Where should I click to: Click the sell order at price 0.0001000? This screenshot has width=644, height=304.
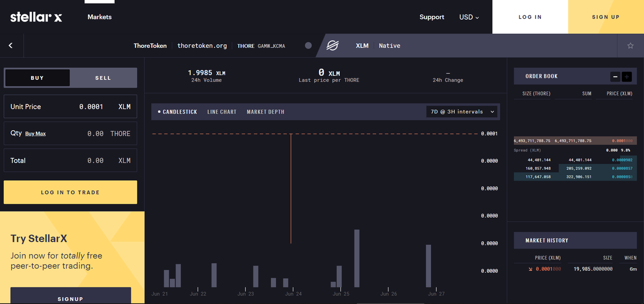[575, 140]
